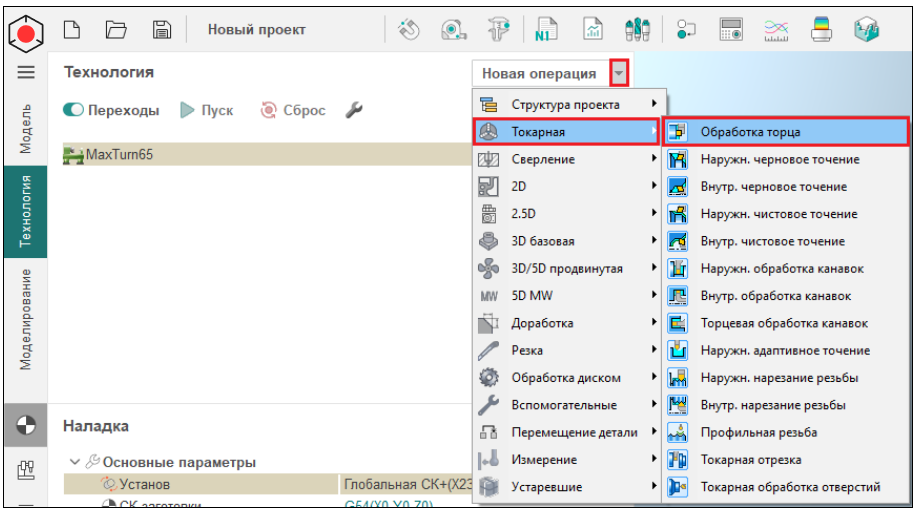Click the New file icon in toolbar
921x513 pixels.
[x=72, y=30]
